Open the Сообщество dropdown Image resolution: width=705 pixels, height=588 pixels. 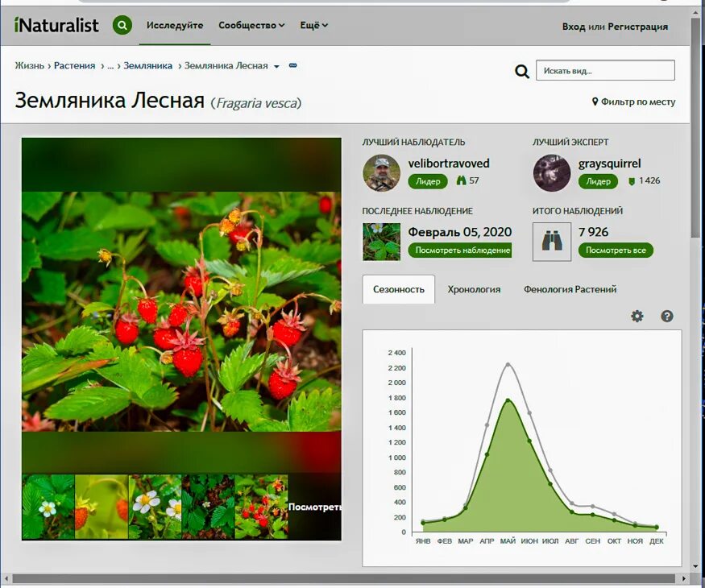pos(251,24)
